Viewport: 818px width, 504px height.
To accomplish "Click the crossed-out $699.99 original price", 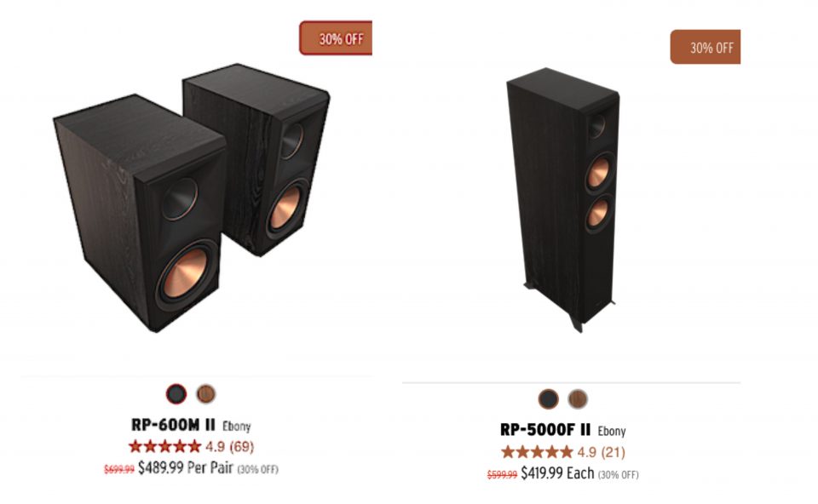I will point(119,470).
